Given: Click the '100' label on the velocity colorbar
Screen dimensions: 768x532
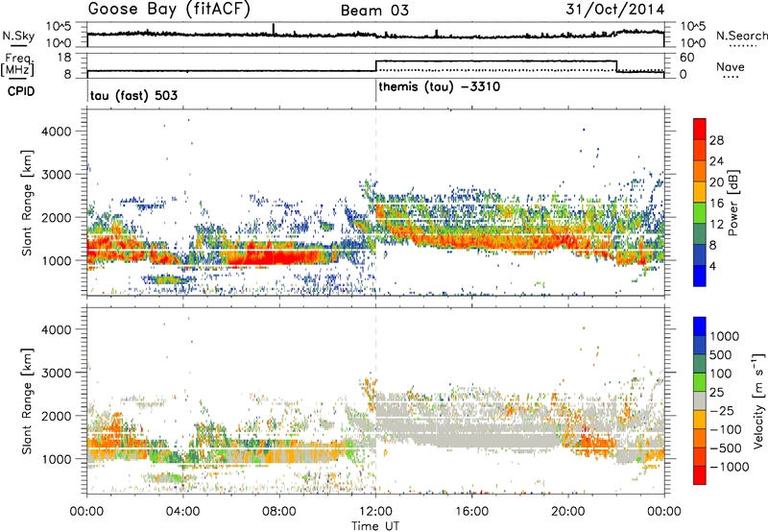Looking at the screenshot, I should point(721,374).
